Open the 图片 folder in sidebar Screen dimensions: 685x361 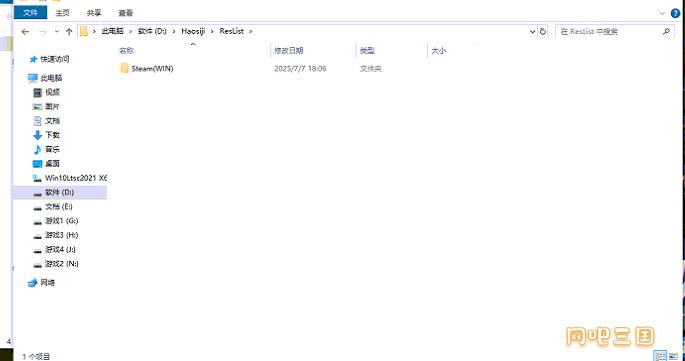[52, 107]
